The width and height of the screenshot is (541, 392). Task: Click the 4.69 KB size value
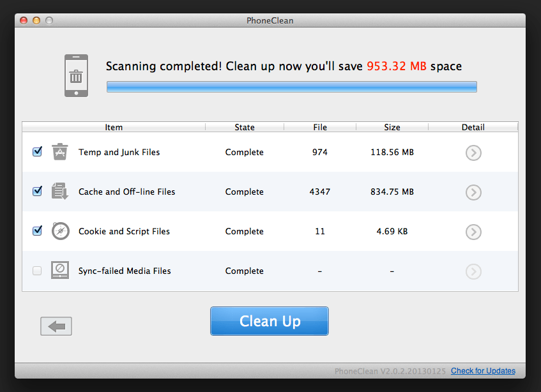point(392,231)
